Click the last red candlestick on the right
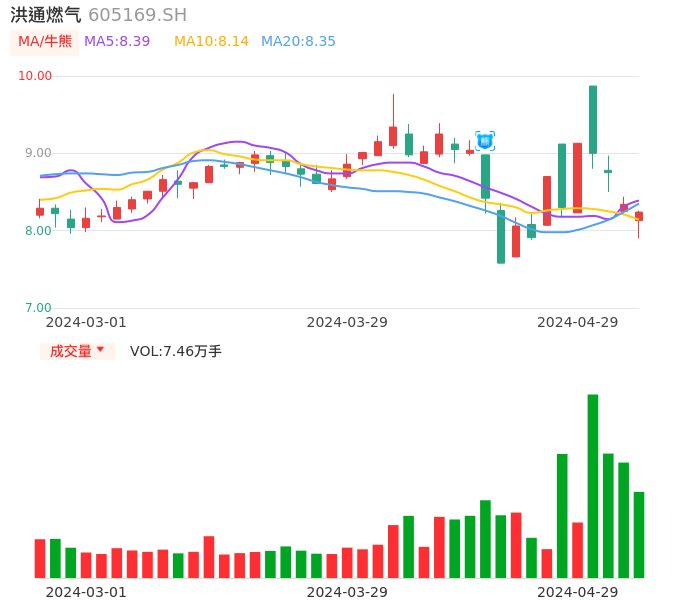This screenshot has width=686, height=606. 639,216
